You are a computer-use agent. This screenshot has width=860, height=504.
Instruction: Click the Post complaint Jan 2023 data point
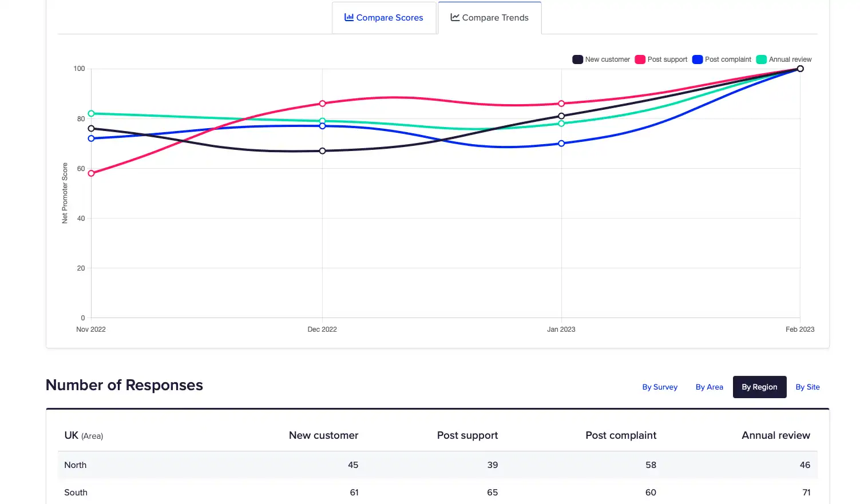tap(561, 144)
